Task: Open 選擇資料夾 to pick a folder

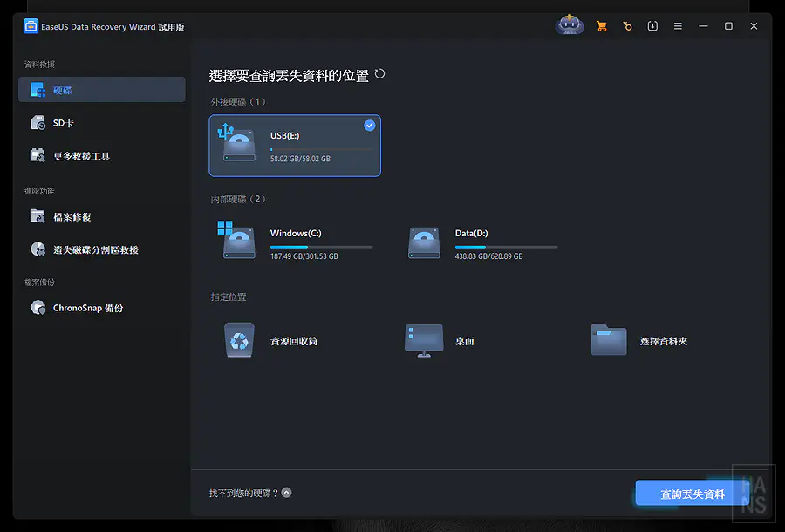Action: click(x=642, y=339)
